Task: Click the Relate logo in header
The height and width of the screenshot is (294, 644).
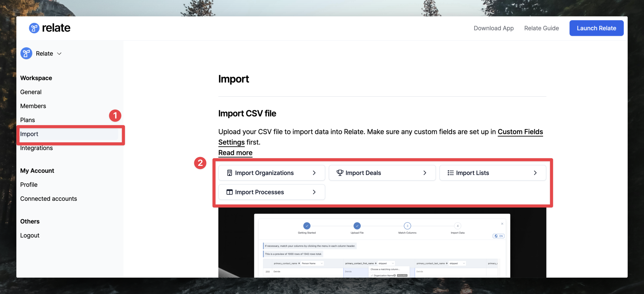Action: click(49, 28)
